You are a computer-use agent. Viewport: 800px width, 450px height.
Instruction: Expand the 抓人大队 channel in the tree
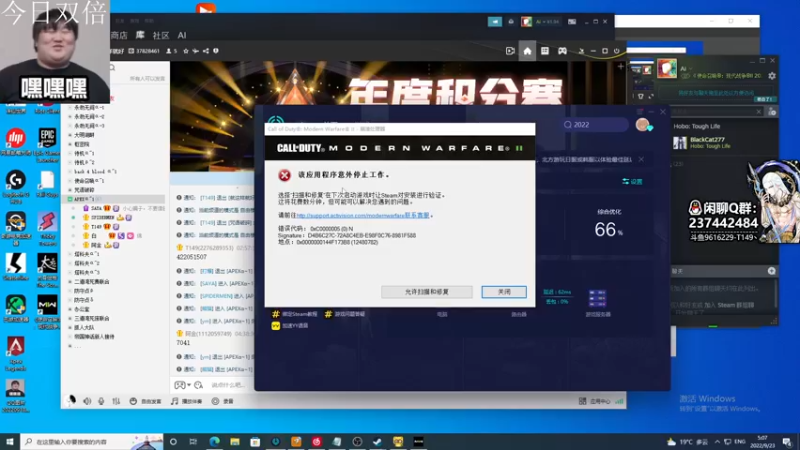pos(70,328)
